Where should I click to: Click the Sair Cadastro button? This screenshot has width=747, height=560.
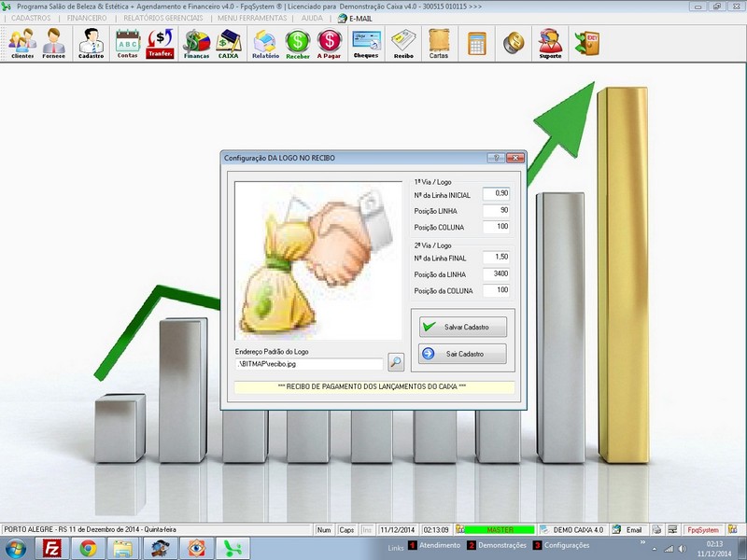tap(462, 354)
